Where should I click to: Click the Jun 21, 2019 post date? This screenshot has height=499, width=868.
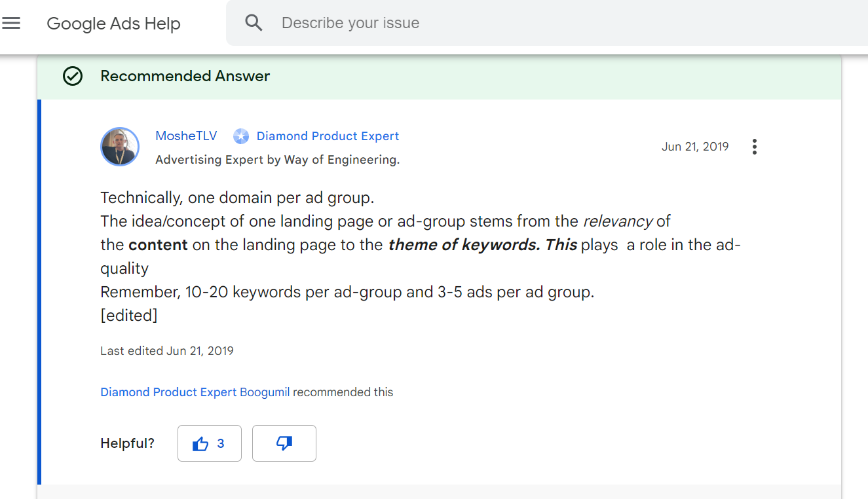[x=695, y=146]
